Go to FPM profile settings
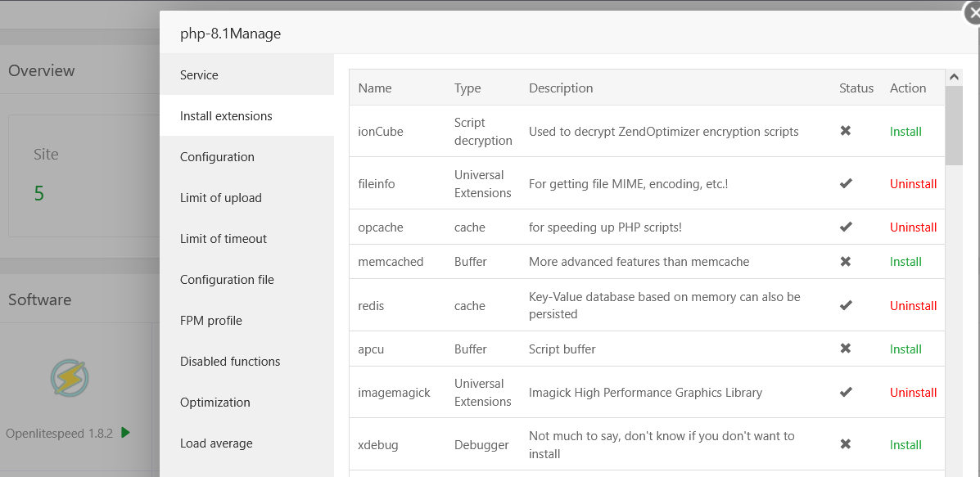 tap(211, 320)
